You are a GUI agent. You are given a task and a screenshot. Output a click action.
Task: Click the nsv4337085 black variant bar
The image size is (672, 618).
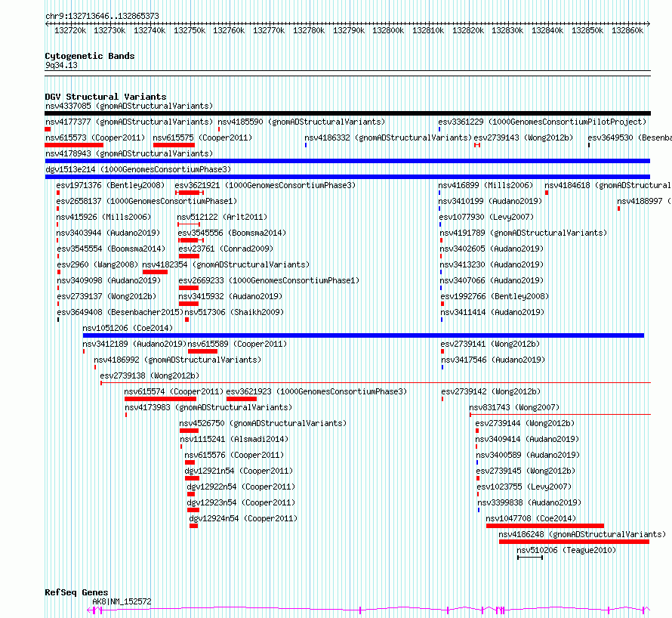pyautogui.click(x=347, y=113)
